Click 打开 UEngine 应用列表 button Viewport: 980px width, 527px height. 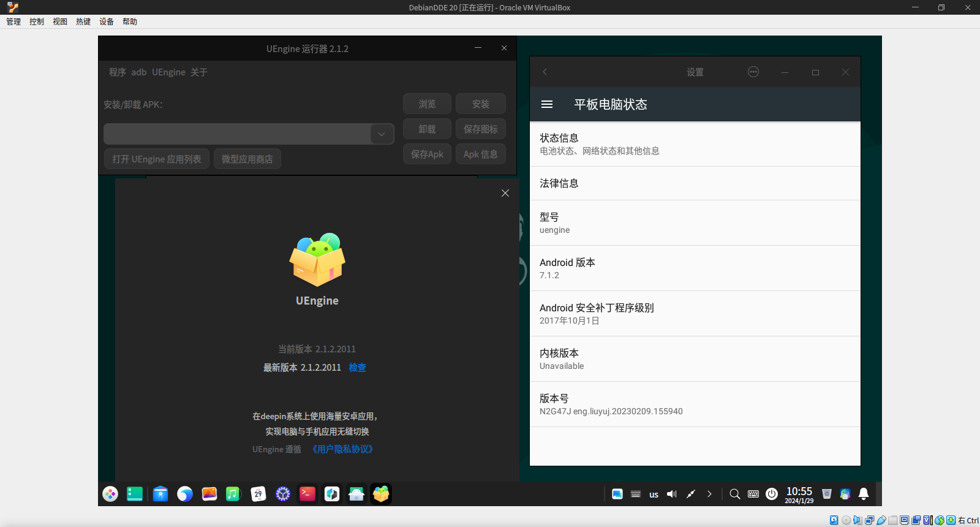coord(157,159)
